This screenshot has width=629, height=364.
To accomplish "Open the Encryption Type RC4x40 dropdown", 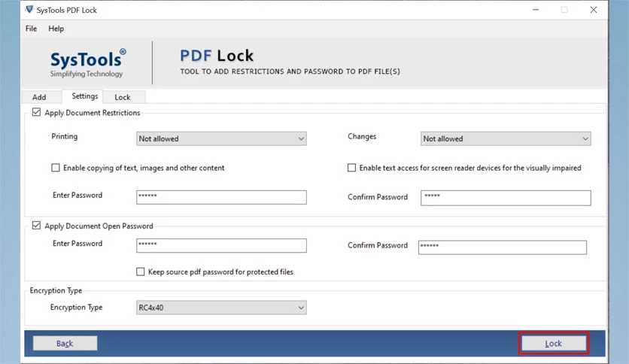I will (221, 308).
